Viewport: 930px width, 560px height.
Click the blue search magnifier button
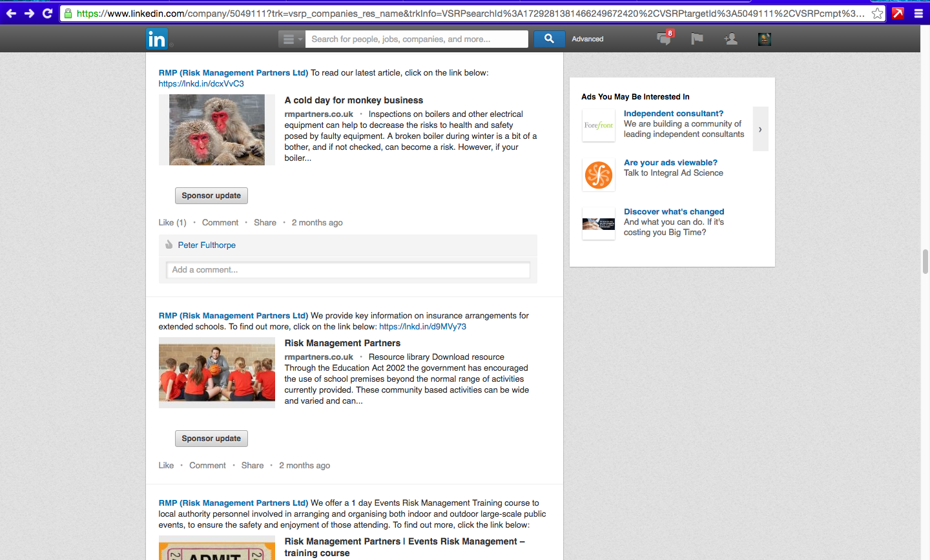(549, 39)
